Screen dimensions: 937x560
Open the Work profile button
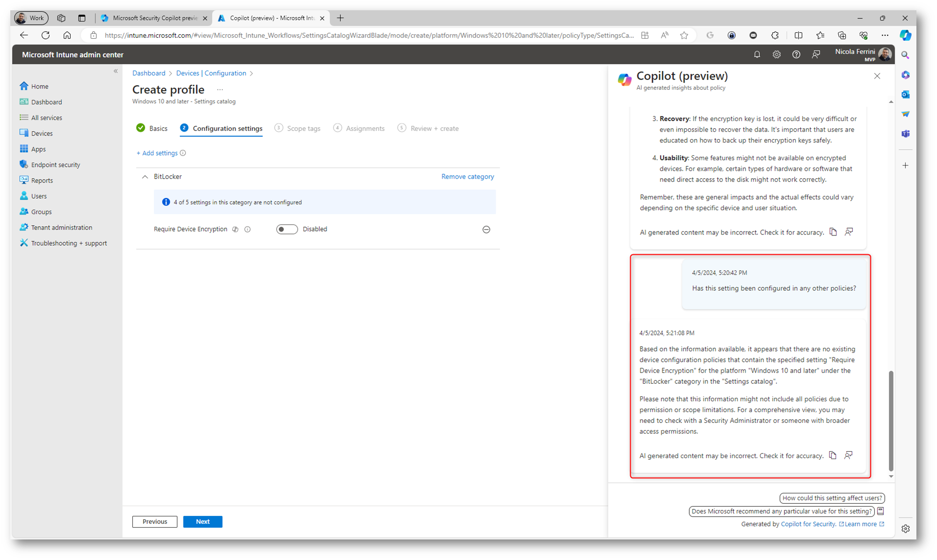pyautogui.click(x=31, y=18)
